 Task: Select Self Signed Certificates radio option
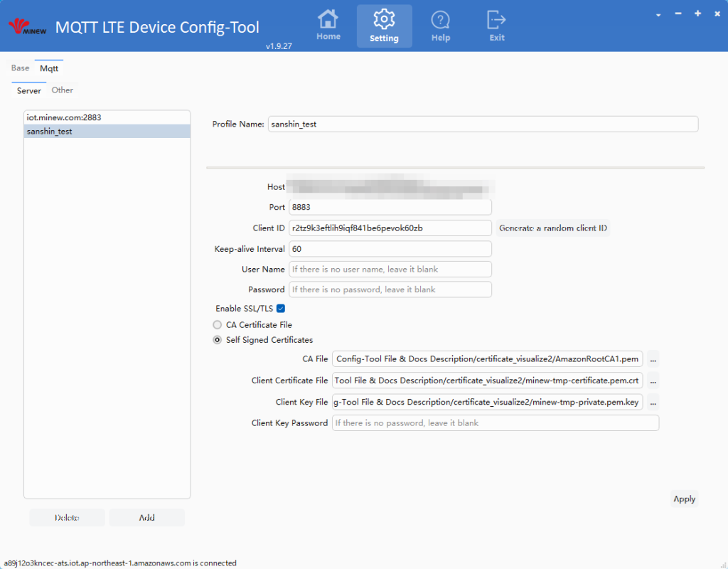[218, 340]
